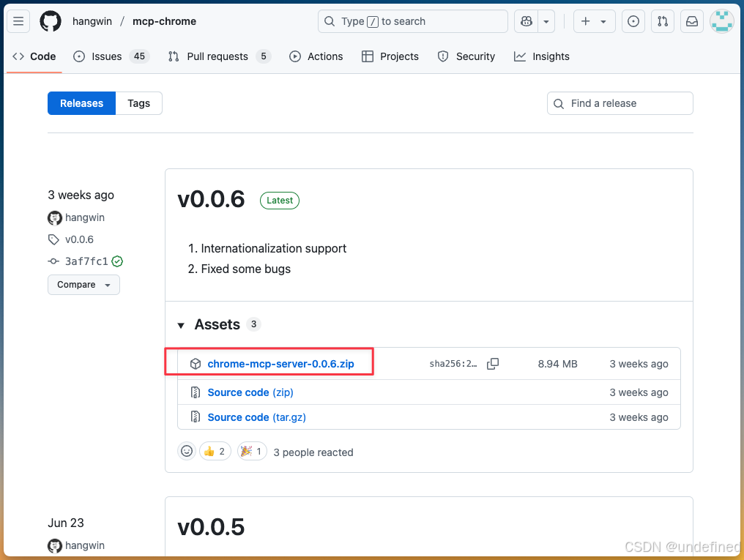Open commit 3af7fc1
744x560 pixels.
point(86,261)
